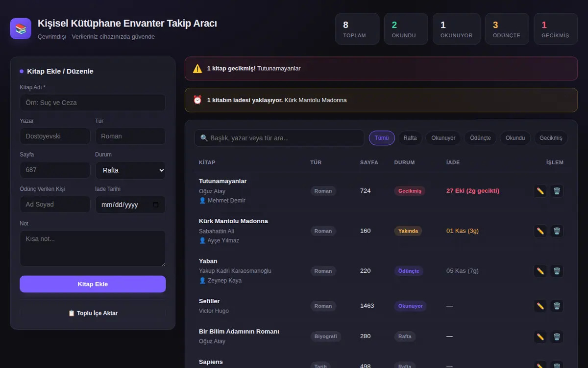Screen dimensions: 588x368
Task: Click the warning icon in overdue alert
Action: tap(197, 69)
